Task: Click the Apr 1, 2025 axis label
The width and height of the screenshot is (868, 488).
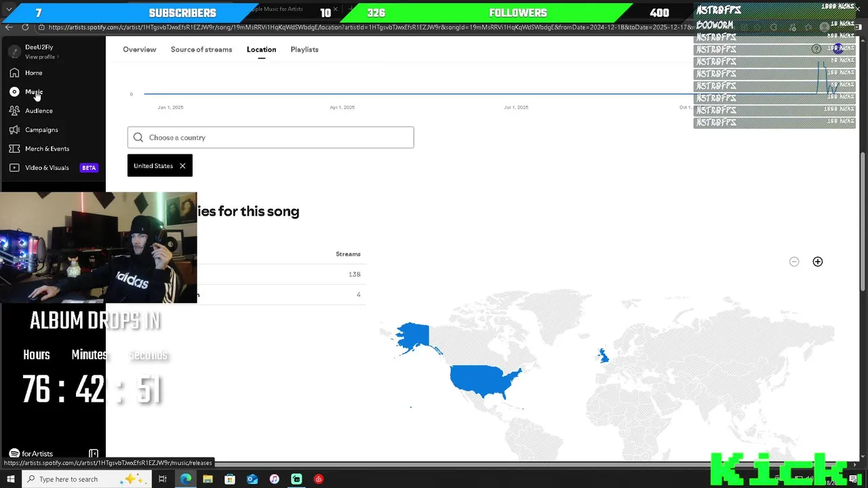Action: point(342,107)
